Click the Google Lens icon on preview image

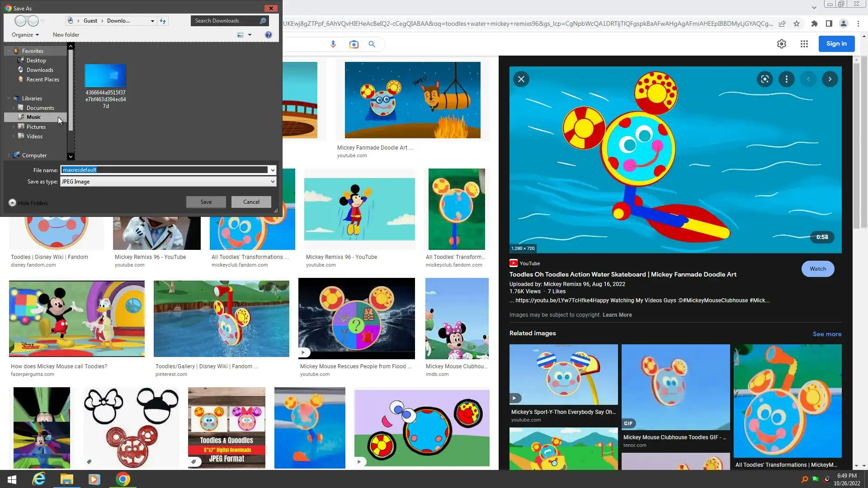764,79
